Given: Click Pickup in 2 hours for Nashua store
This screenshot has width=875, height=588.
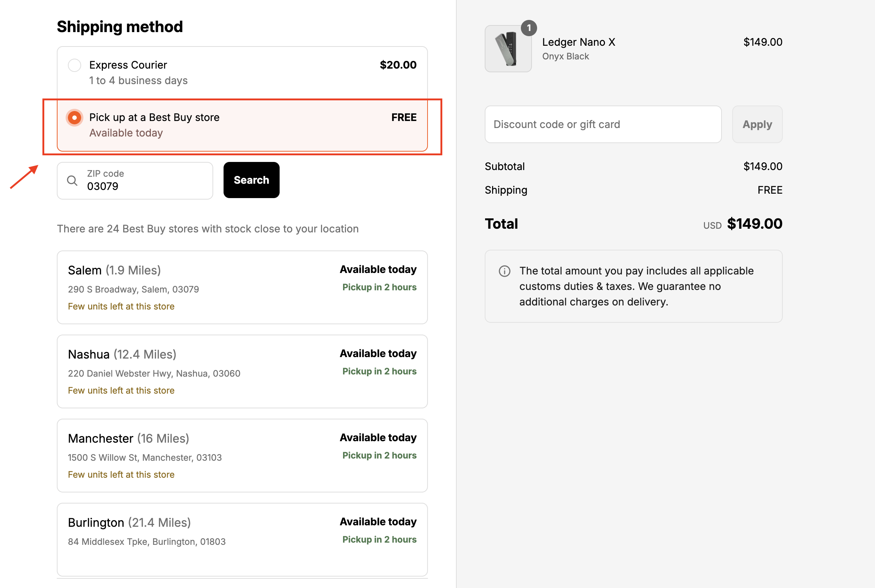Looking at the screenshot, I should (379, 371).
